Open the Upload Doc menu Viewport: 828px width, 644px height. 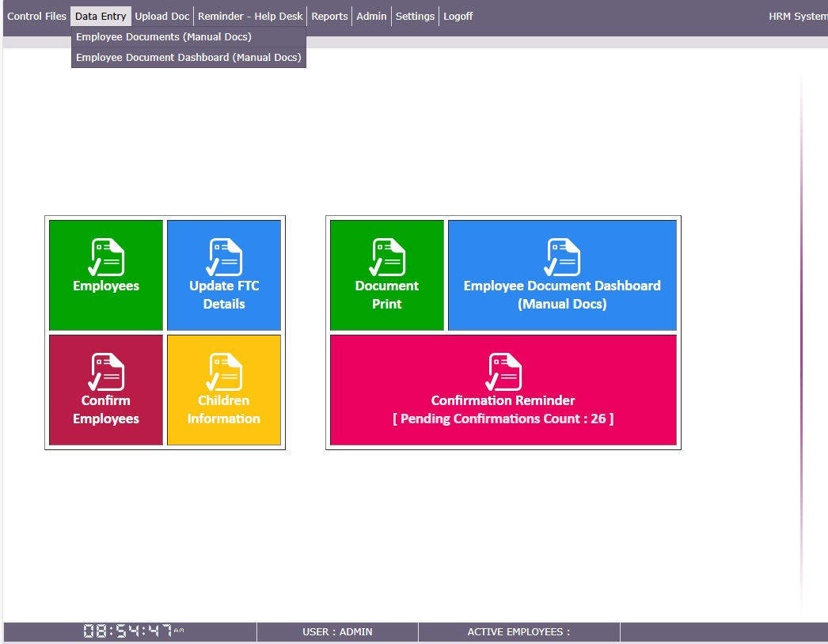[162, 17]
